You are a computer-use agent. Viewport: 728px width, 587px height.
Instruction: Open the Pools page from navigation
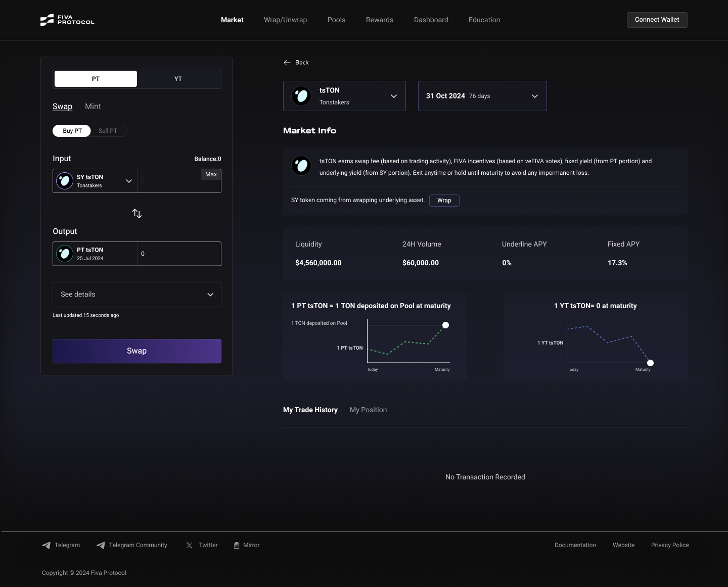tap(336, 20)
